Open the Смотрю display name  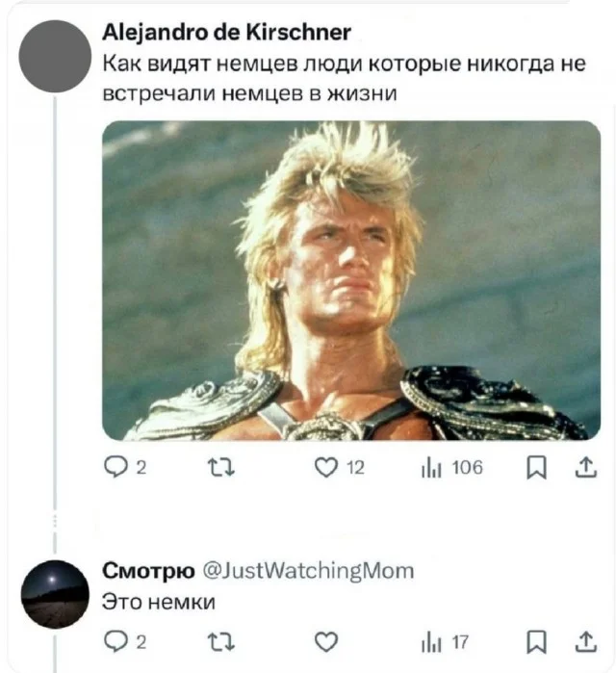[x=148, y=571]
